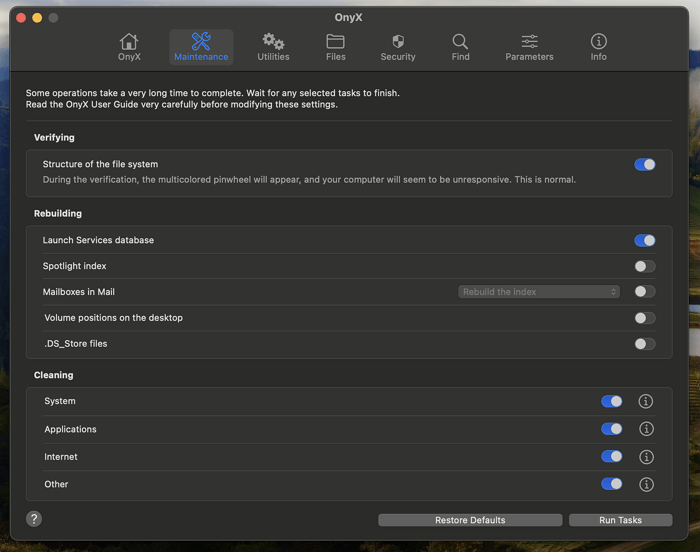Open the Parameters sliders icon
The width and height of the screenshot is (700, 552).
coord(529,42)
